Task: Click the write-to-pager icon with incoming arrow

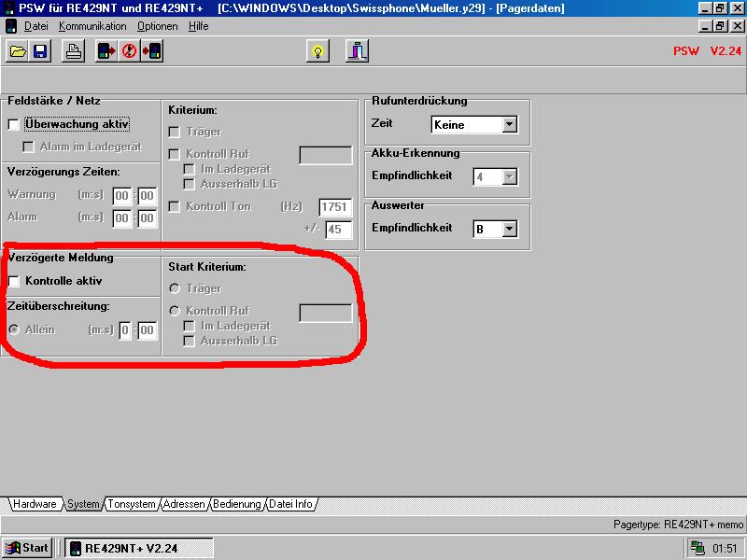Action: click(152, 51)
